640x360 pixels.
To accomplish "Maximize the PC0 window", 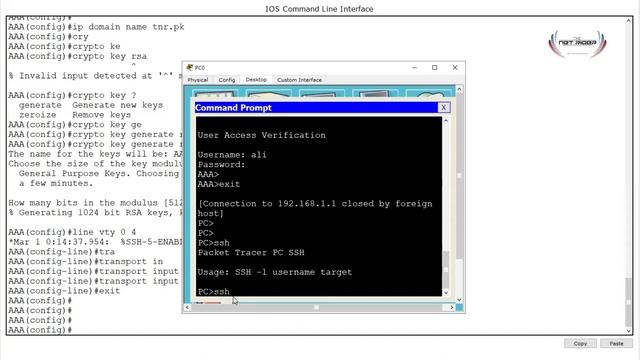I will 435,67.
